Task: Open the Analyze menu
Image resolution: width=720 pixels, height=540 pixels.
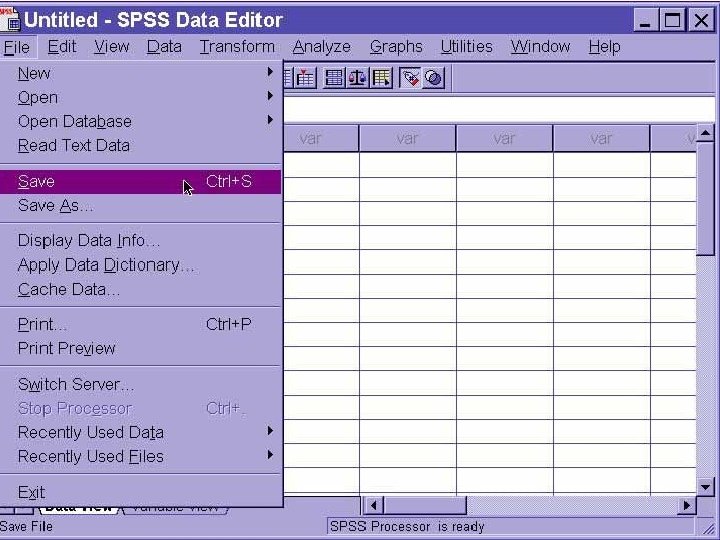Action: click(321, 47)
